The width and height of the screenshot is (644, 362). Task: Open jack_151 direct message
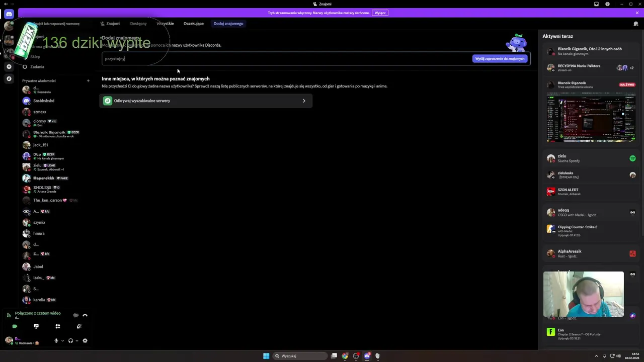coord(55,145)
